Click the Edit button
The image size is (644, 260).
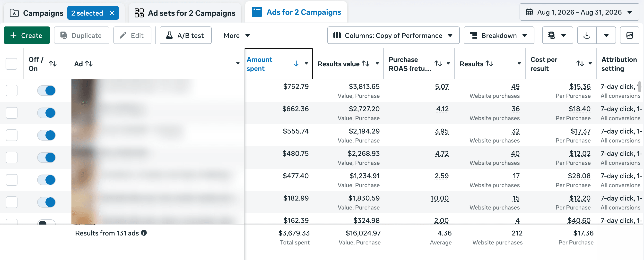[x=132, y=35]
